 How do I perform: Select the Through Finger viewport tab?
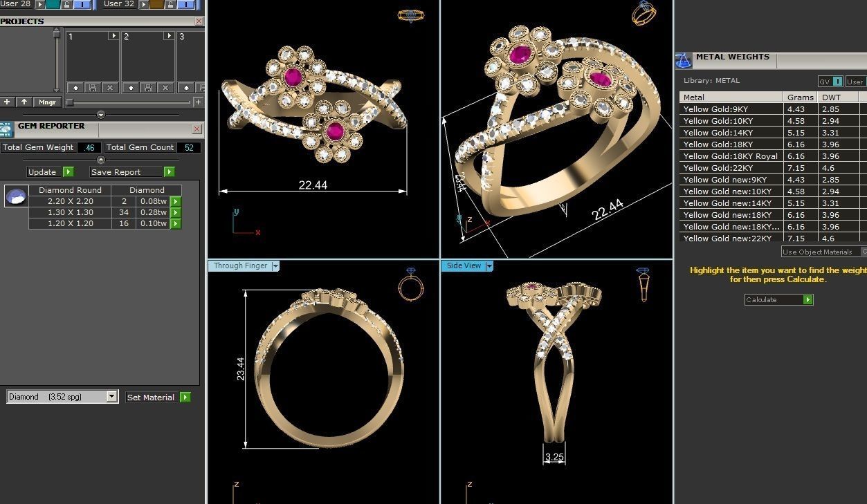click(x=239, y=266)
